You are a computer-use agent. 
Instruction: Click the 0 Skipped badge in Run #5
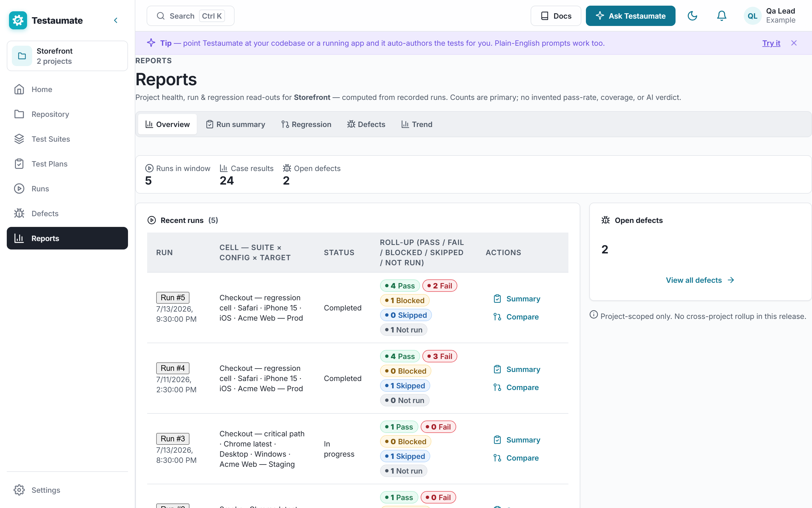pyautogui.click(x=406, y=315)
